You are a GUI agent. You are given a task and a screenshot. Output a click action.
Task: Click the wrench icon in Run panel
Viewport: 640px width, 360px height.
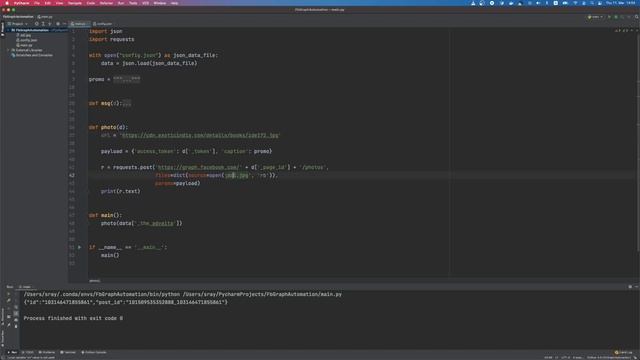coord(9,301)
